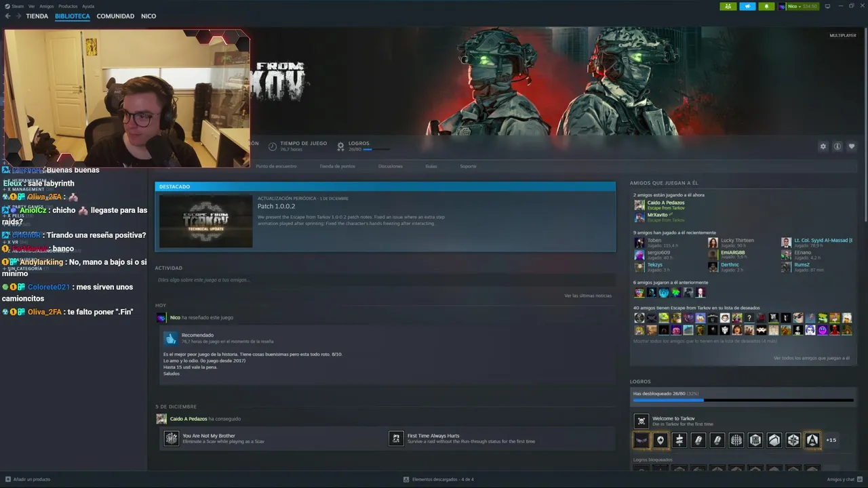Click the Big Picture monitor icon

[x=827, y=6]
